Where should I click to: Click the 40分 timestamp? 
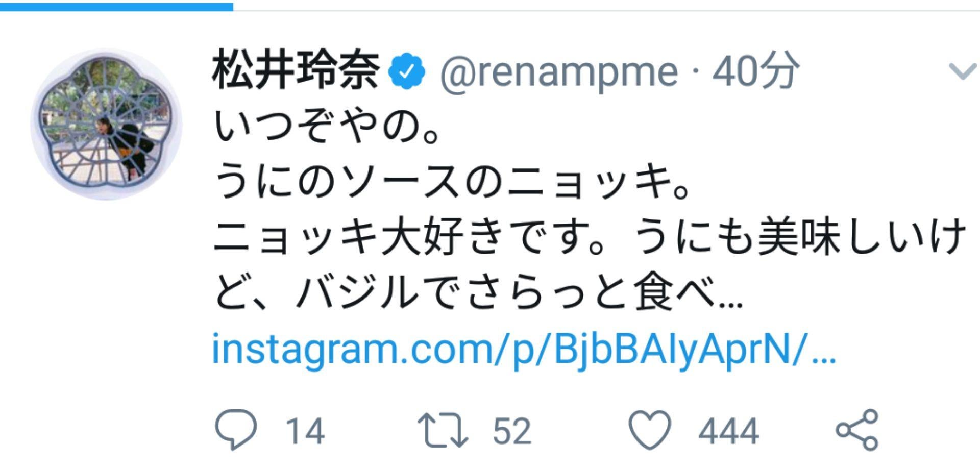coord(755,71)
